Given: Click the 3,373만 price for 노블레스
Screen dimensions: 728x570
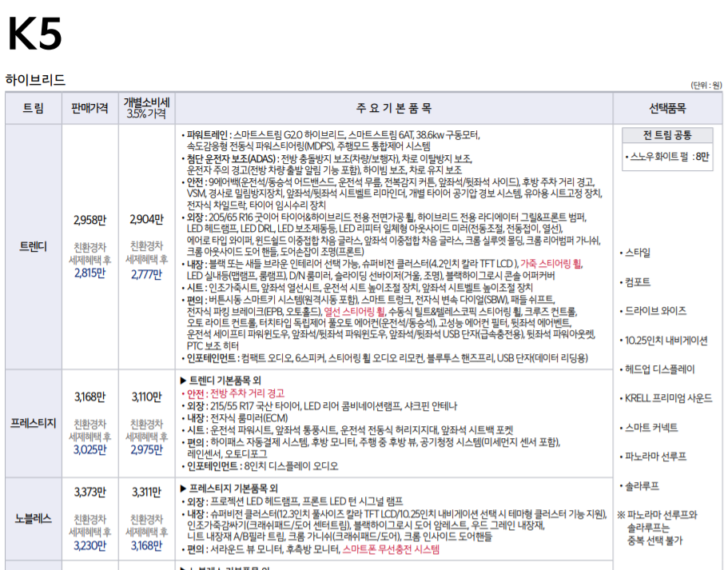Looking at the screenshot, I should pos(90,492).
